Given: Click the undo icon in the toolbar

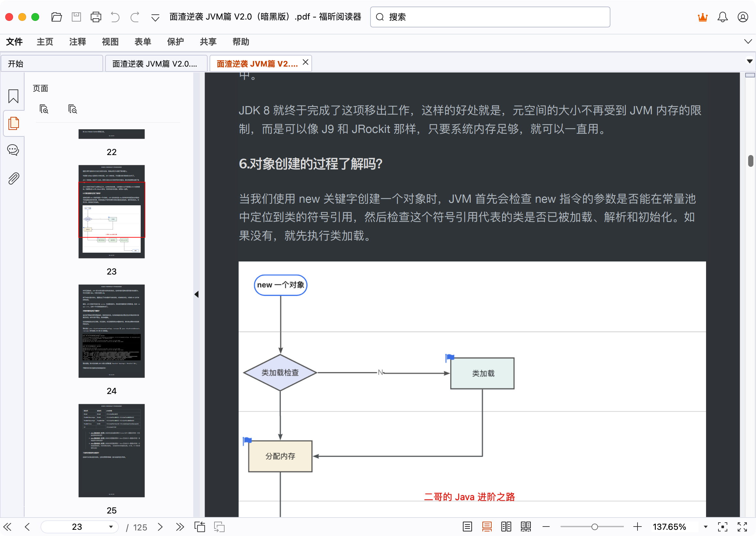Looking at the screenshot, I should 115,17.
